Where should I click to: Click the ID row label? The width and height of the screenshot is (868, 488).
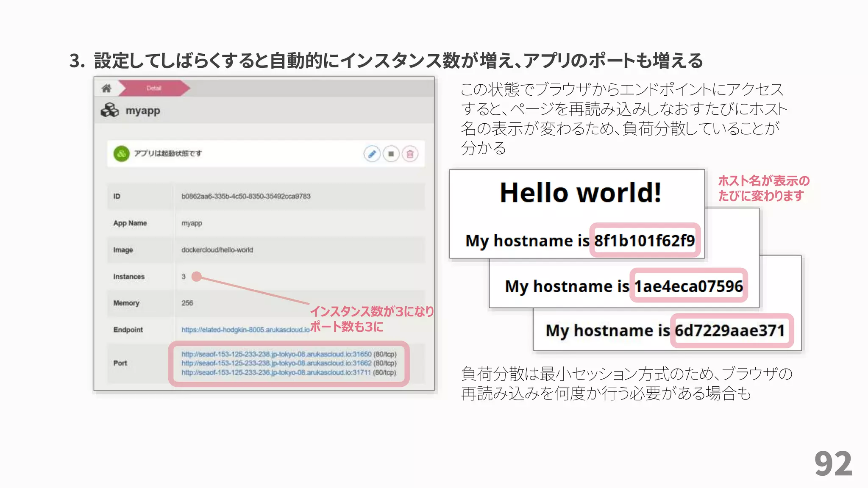coord(117,196)
